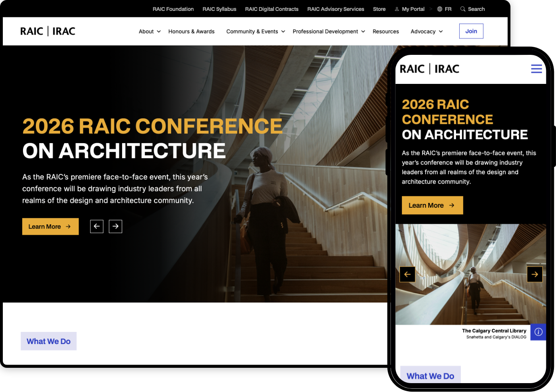Click the left arrow of the desktop carousel

click(96, 226)
